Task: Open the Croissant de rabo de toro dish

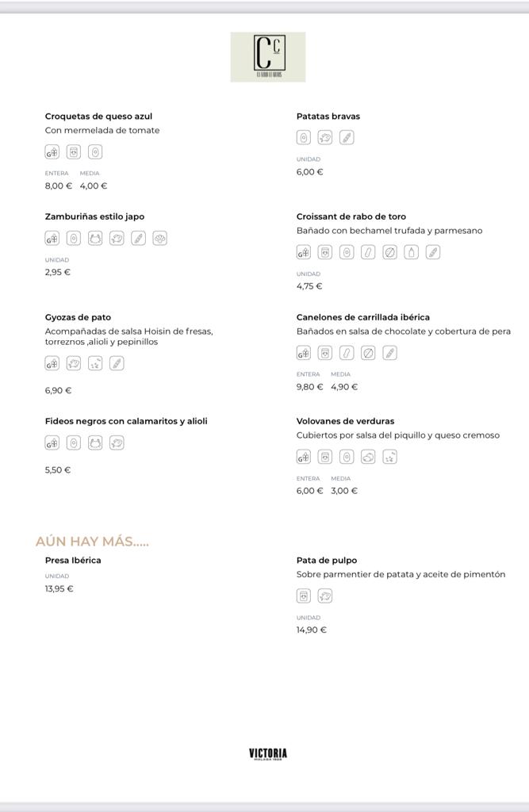Action: [x=351, y=216]
